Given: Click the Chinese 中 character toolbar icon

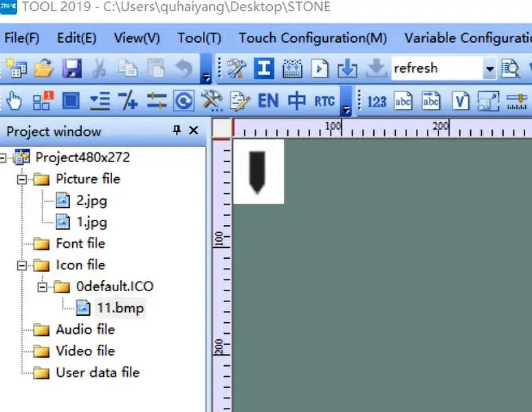Looking at the screenshot, I should [x=297, y=102].
